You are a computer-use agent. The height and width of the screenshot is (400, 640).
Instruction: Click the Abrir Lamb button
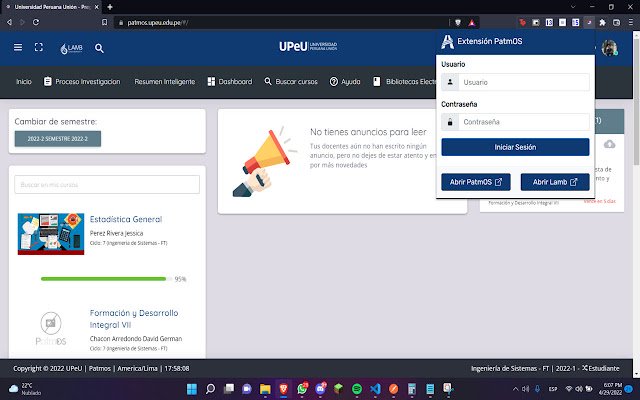point(555,182)
